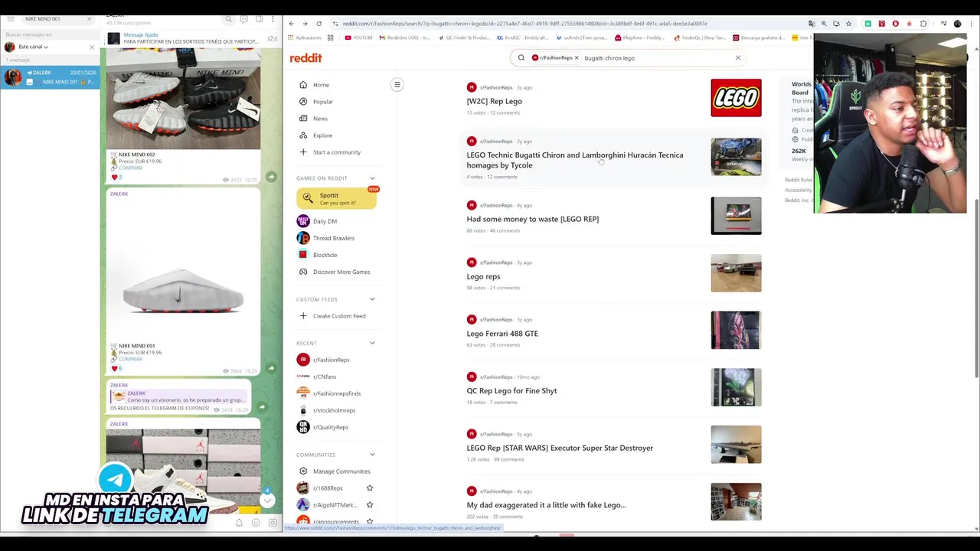The width and height of the screenshot is (980, 551).
Task: Click browser forward arrow
Action: tap(305, 24)
